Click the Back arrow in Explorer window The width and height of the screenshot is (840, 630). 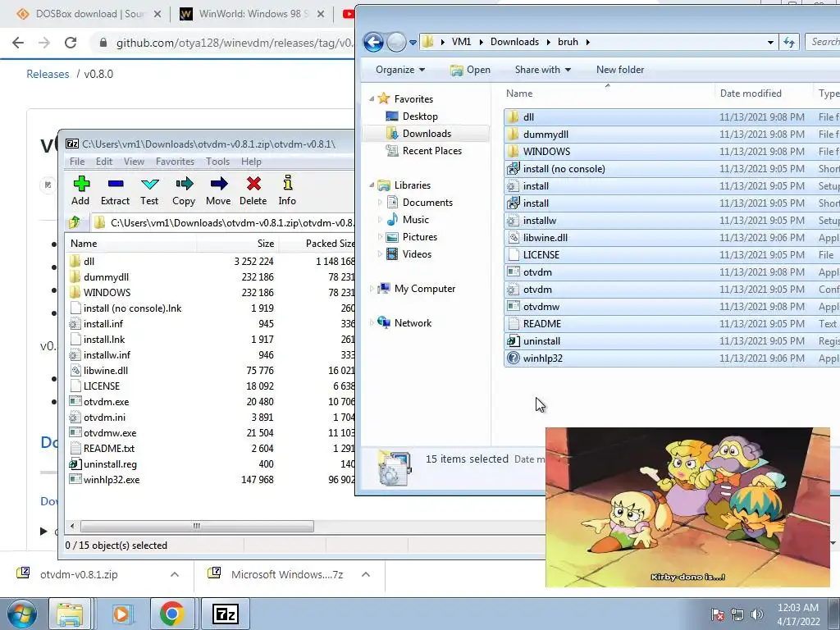coord(373,42)
